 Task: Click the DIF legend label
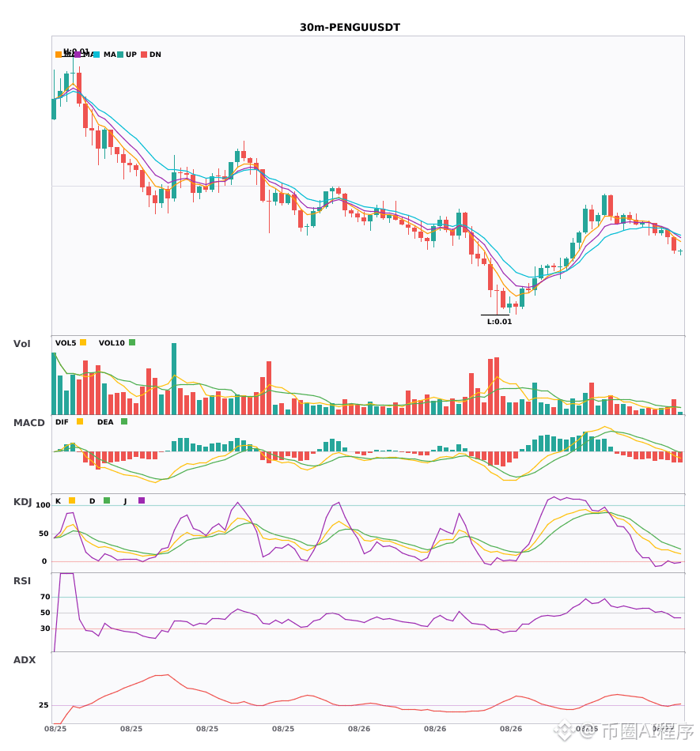[62, 422]
